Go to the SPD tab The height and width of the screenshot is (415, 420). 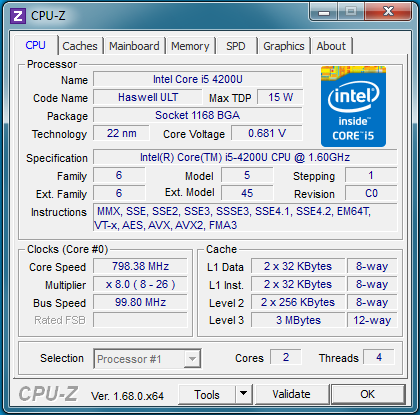tap(236, 46)
